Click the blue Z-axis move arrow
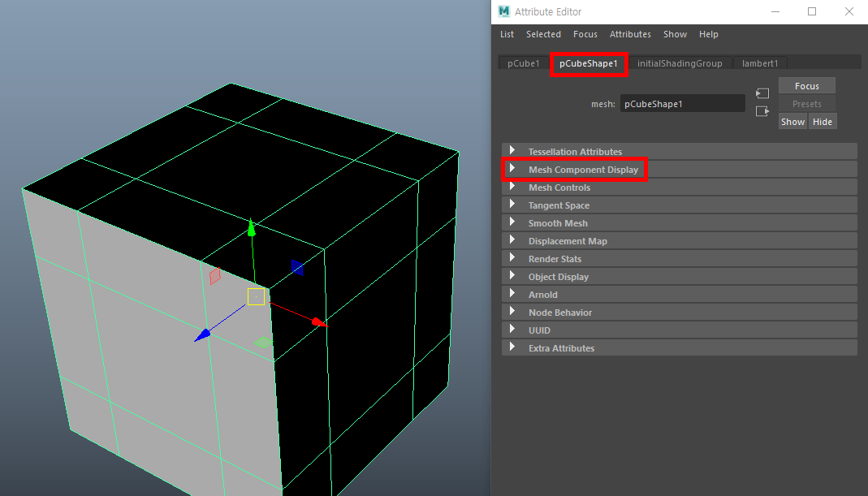 coord(203,335)
